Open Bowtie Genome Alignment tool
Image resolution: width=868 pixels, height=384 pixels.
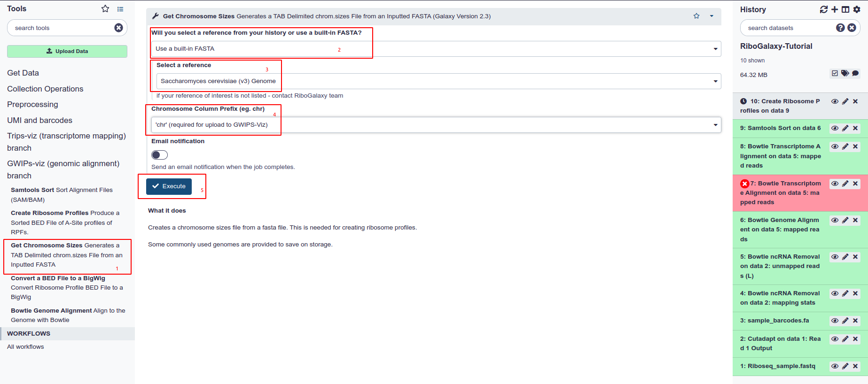tap(68, 315)
